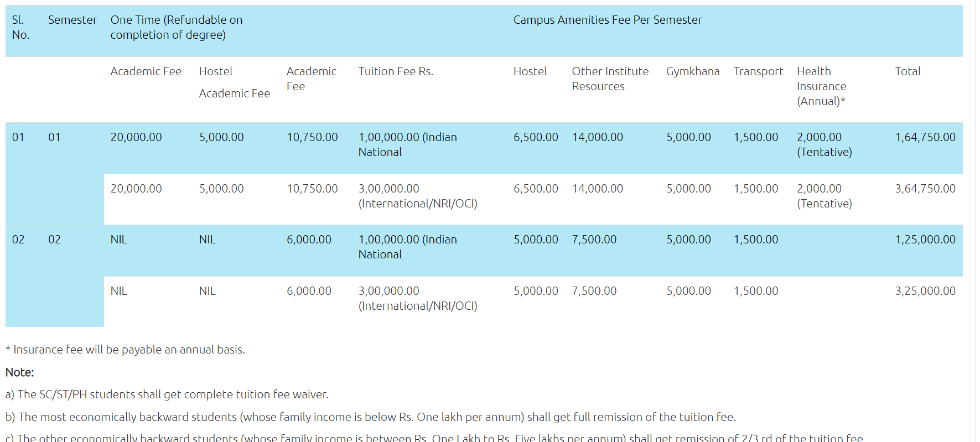Select the 3,25,000.00 total cell
The width and height of the screenshot is (980, 442).
coord(925,291)
